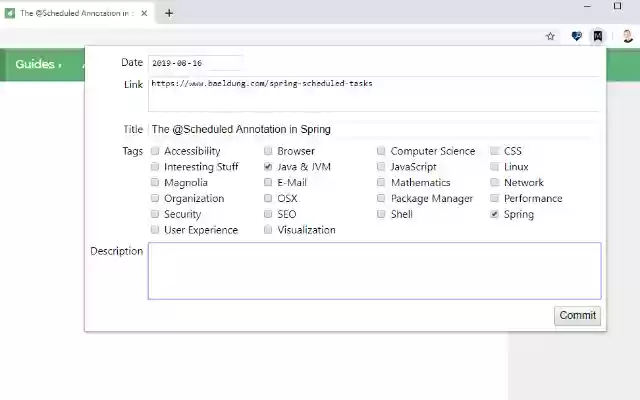Tick the Organization tag
The height and width of the screenshot is (400, 640).
(x=155, y=198)
